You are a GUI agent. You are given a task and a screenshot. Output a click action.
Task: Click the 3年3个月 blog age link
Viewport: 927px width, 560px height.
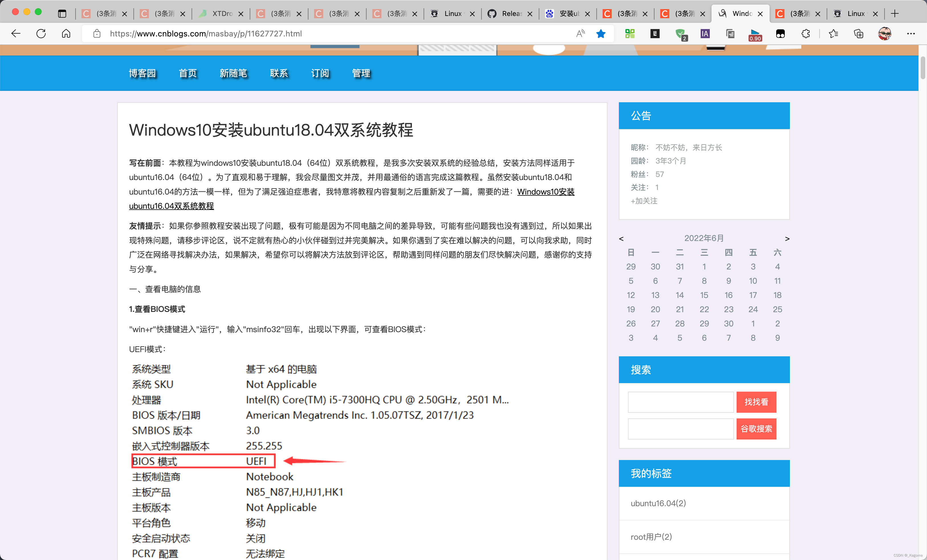click(x=671, y=161)
